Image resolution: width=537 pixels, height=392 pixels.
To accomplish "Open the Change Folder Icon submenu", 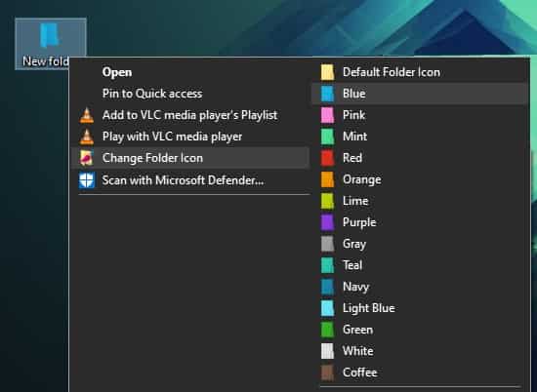I will tap(190, 158).
